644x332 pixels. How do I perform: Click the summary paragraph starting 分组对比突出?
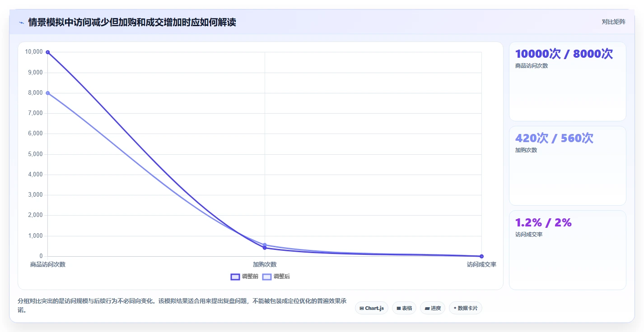point(182,305)
